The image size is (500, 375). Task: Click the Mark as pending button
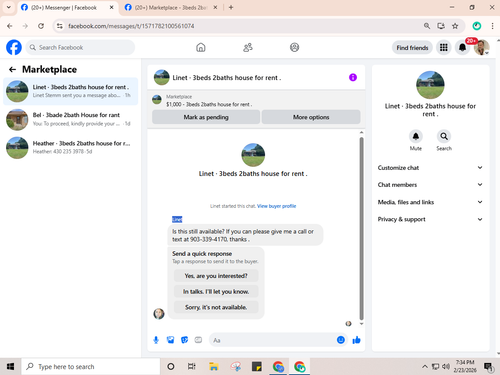click(206, 117)
